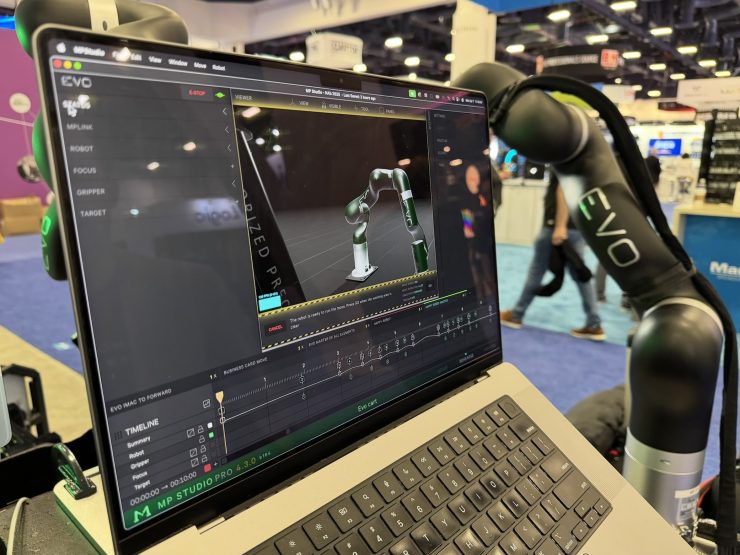Select the TARGET section in sidebar
Viewport: 740px width, 555px height.
pyautogui.click(x=93, y=213)
